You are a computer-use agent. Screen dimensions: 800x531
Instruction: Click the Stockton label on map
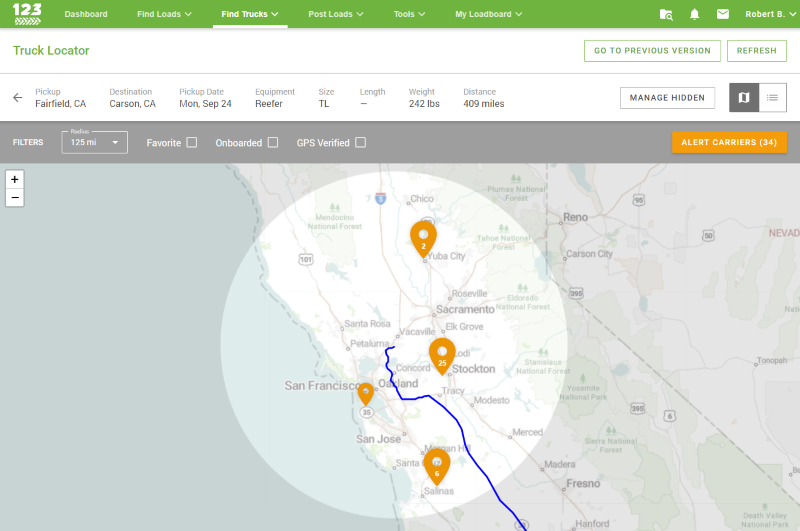473,369
